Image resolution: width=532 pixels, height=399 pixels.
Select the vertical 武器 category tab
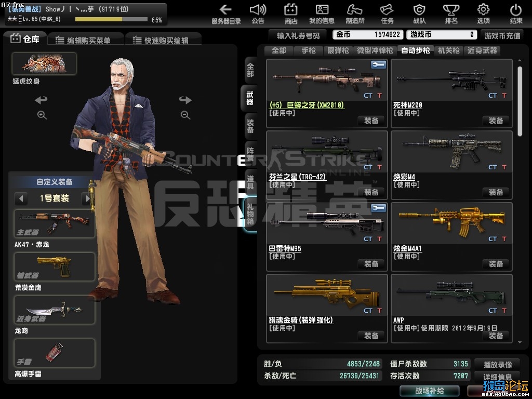(250, 98)
